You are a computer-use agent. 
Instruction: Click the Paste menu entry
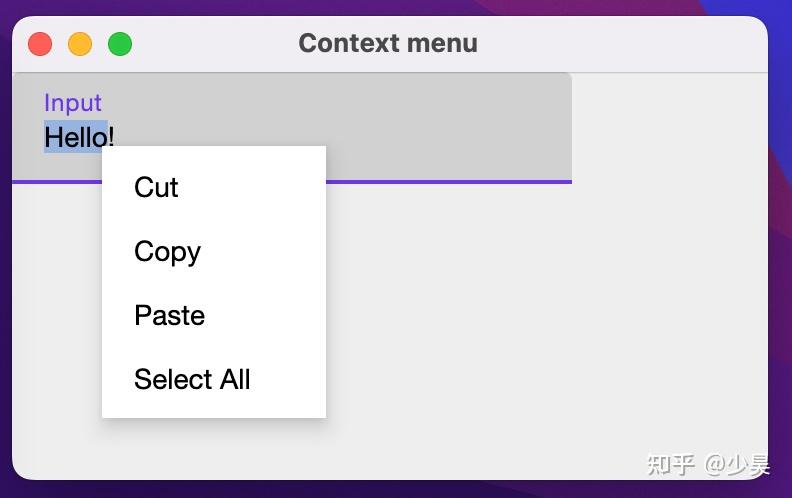[169, 315]
